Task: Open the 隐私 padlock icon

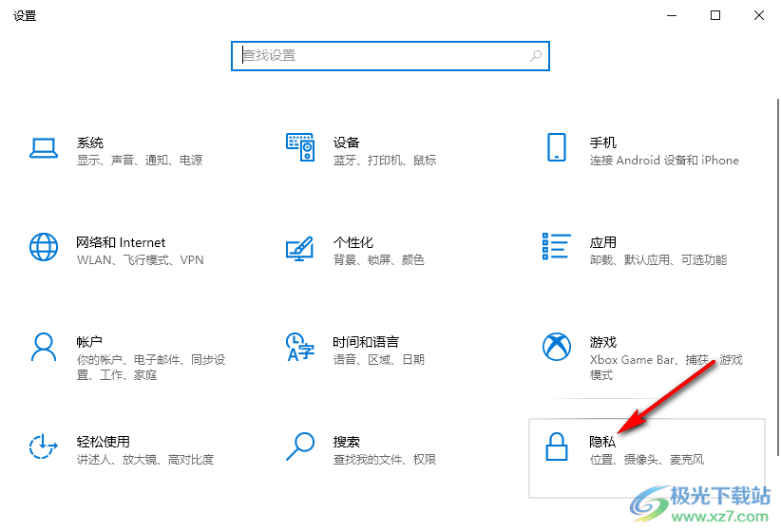Action: click(557, 446)
